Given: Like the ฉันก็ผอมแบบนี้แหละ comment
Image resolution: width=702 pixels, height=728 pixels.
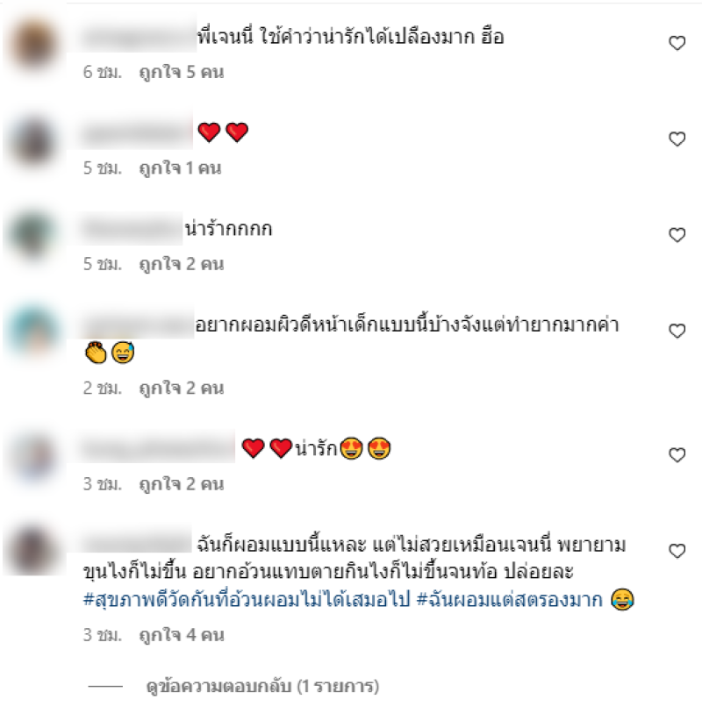Looking at the screenshot, I should click(677, 551).
